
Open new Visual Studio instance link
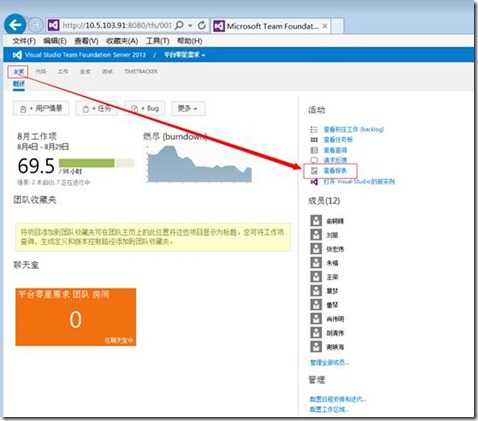pos(359,182)
